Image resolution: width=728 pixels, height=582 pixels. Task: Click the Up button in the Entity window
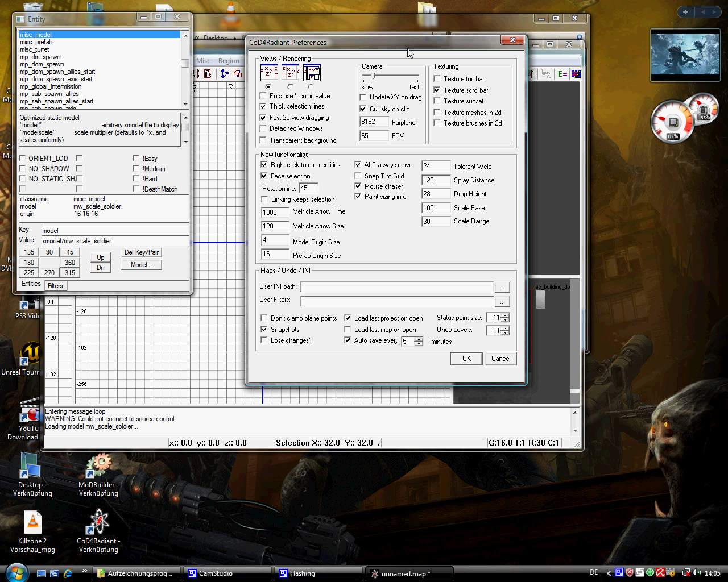101,257
